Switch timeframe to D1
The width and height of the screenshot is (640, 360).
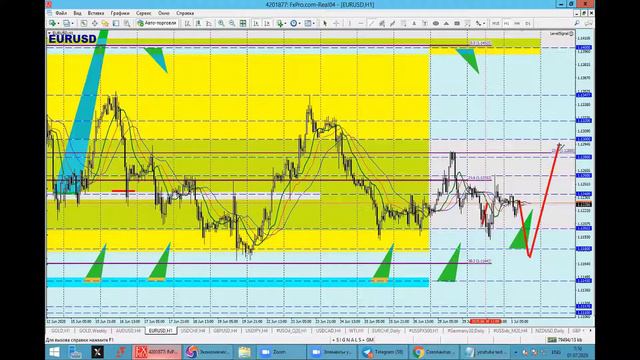click(528, 23)
